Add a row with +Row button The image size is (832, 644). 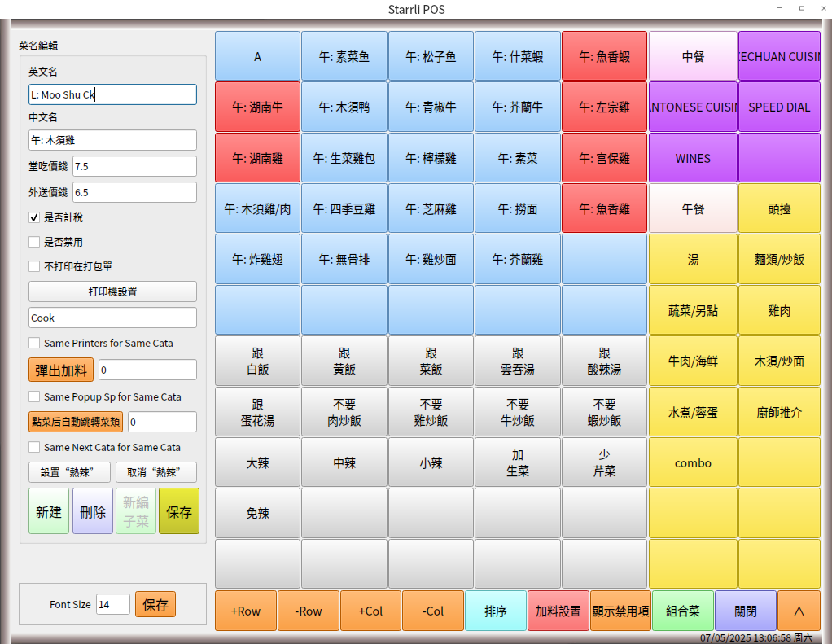coord(246,611)
